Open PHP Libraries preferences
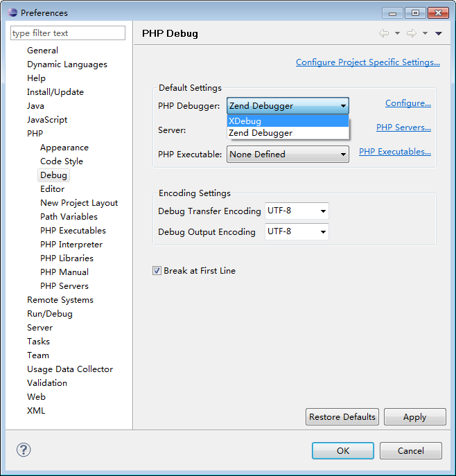456x476 pixels. 67,258
